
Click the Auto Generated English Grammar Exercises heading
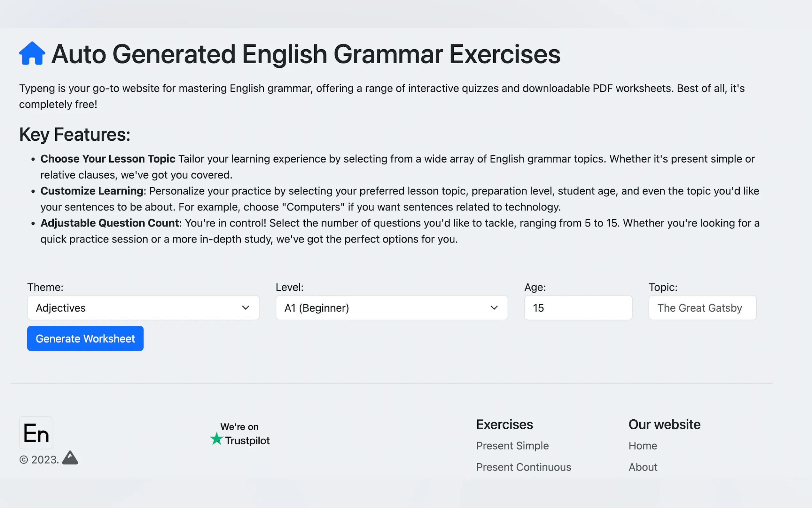pyautogui.click(x=306, y=54)
